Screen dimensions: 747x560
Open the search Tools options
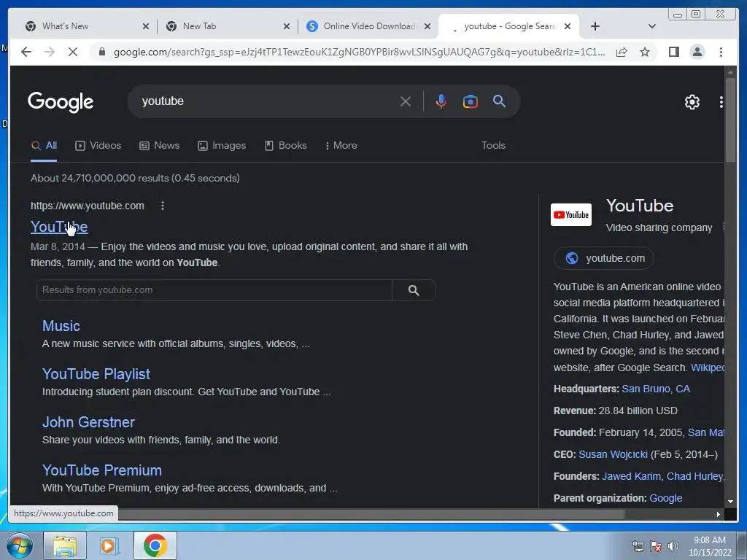(x=493, y=146)
